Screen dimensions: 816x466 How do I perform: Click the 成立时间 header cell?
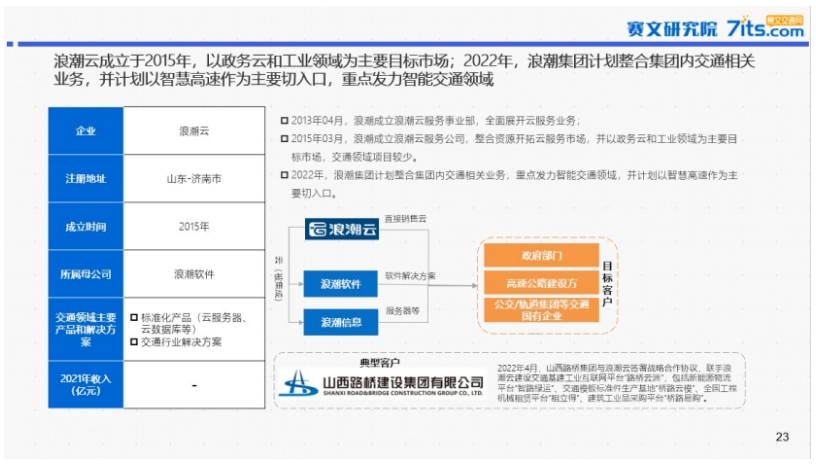coord(86,226)
